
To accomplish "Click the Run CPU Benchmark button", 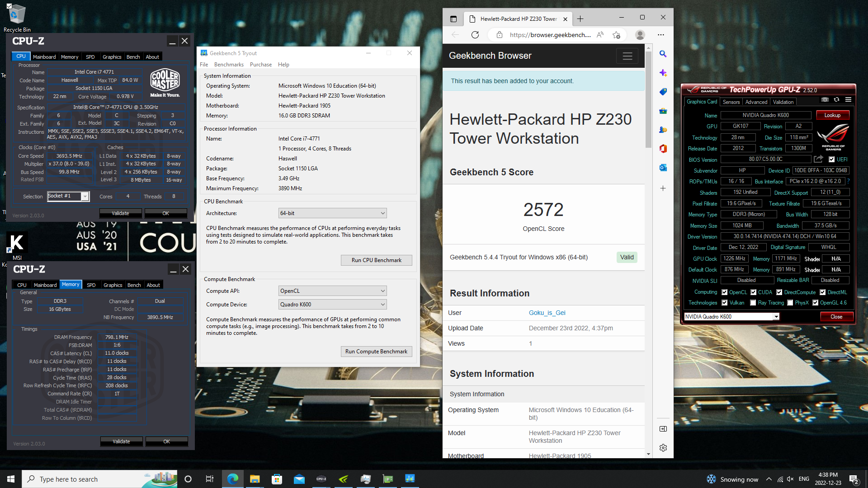I will pos(376,260).
